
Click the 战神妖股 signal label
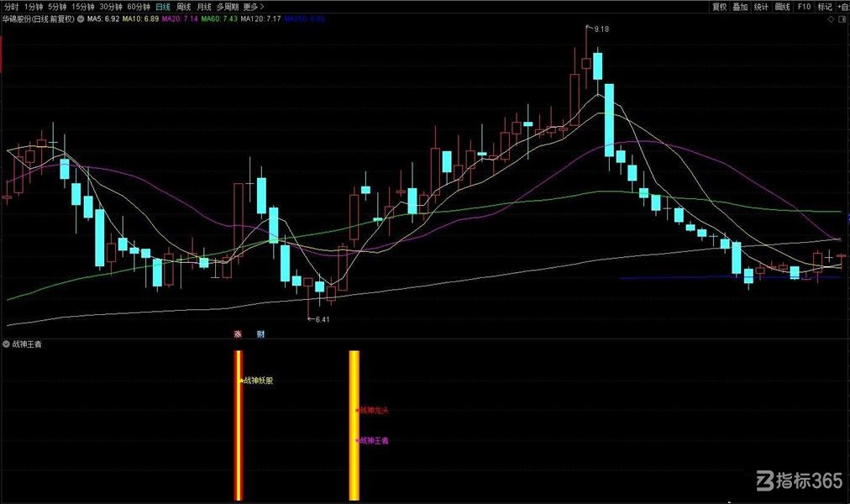[x=258, y=381]
